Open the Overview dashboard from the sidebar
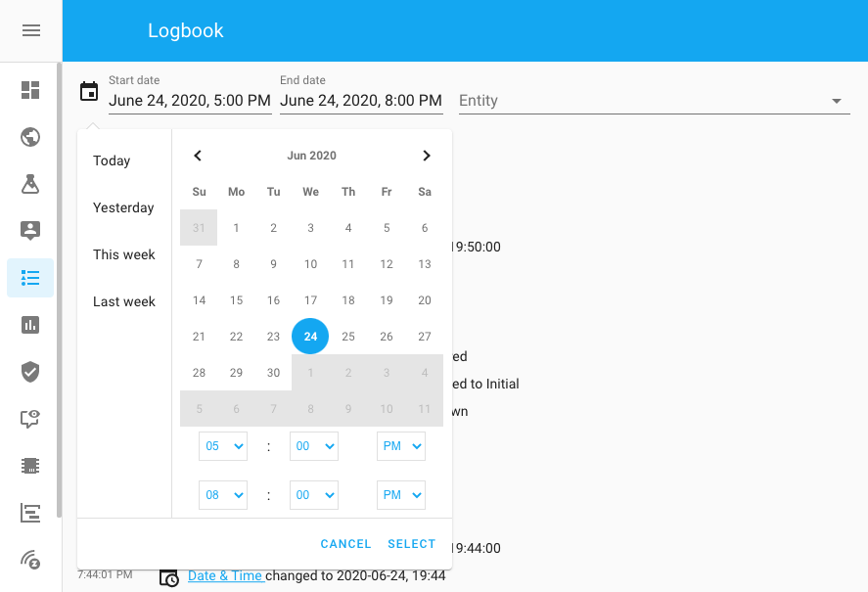868x592 pixels. (x=30, y=90)
